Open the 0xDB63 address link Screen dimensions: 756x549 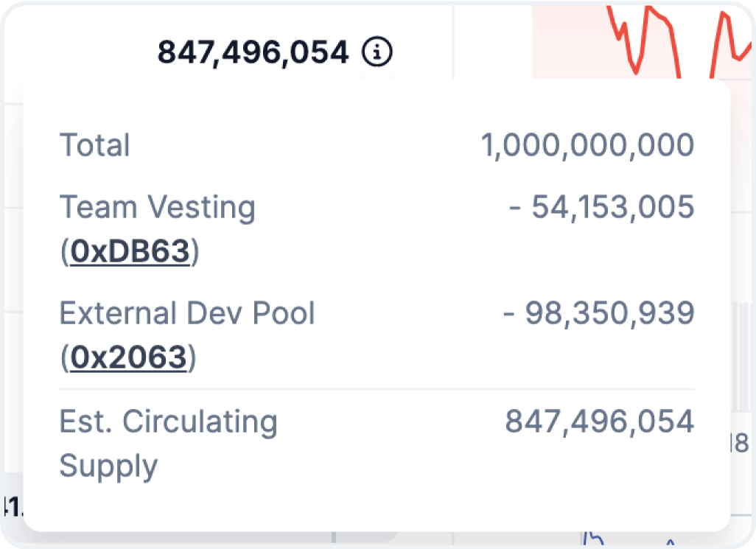point(128,253)
